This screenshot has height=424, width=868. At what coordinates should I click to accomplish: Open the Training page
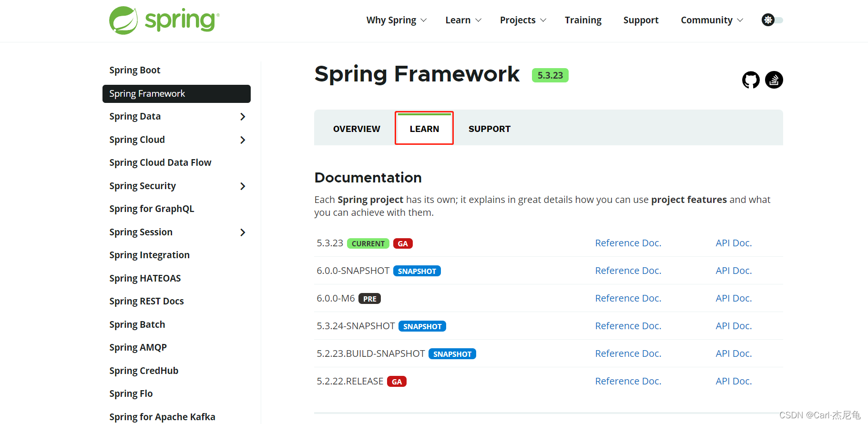coord(583,20)
